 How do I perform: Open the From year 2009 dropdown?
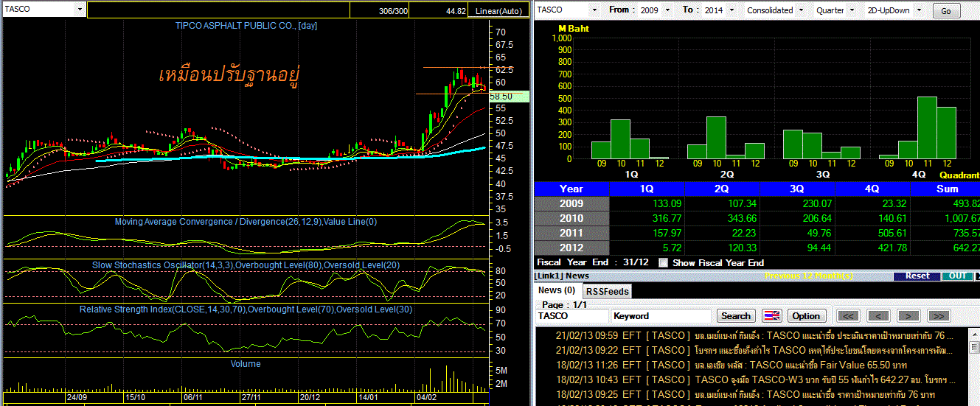coord(668,10)
